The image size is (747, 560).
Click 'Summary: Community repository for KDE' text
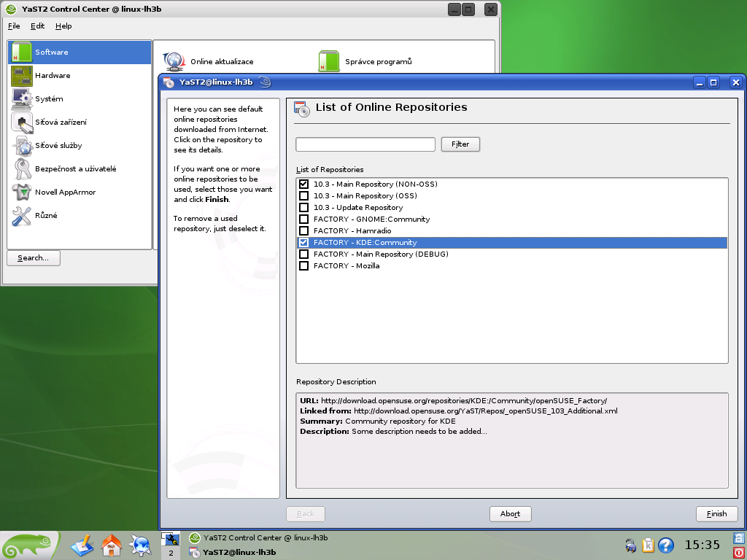[x=378, y=421]
